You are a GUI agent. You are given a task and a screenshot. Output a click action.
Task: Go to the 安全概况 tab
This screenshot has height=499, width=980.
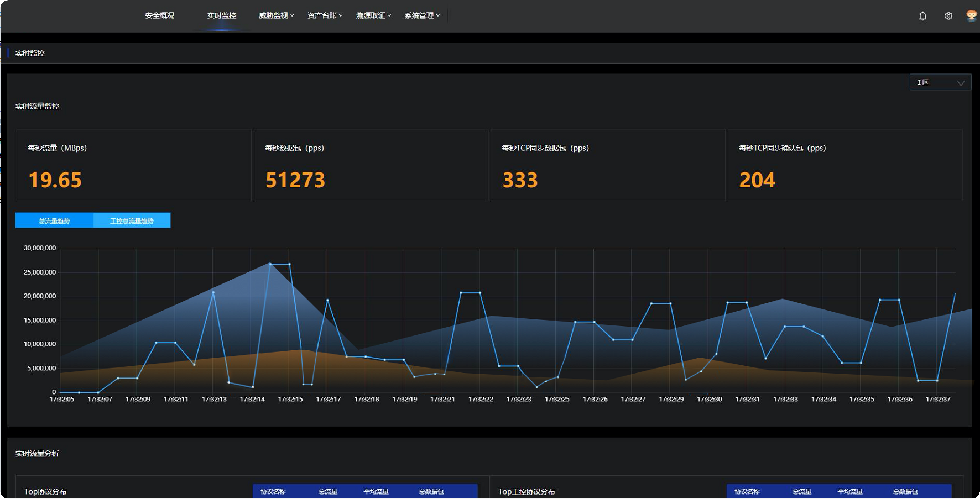[159, 15]
